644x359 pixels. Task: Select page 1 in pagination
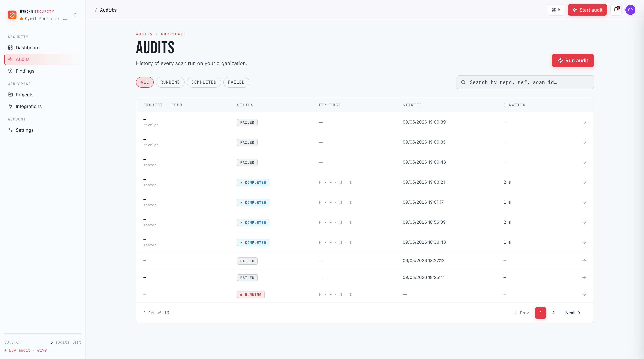(x=540, y=313)
